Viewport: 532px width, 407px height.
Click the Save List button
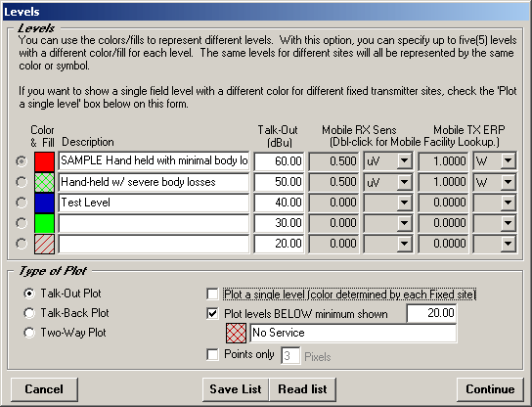[x=236, y=389]
